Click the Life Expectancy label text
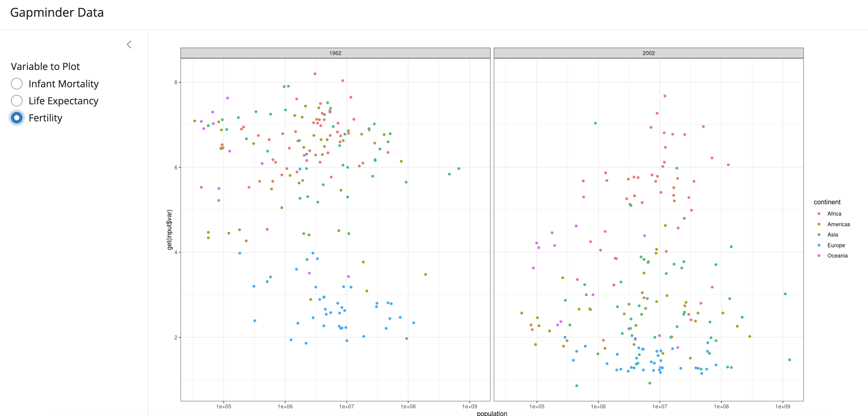This screenshot has height=416, width=868. click(63, 101)
